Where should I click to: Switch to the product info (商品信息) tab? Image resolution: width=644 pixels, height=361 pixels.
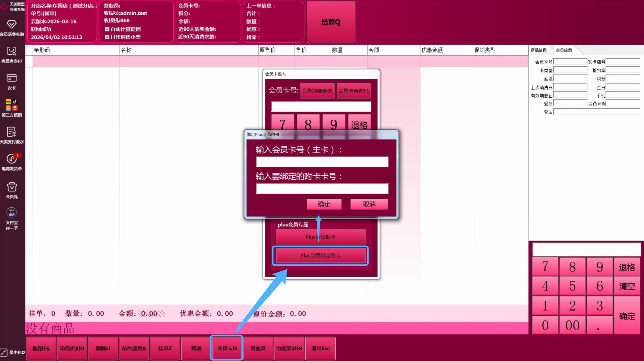539,50
